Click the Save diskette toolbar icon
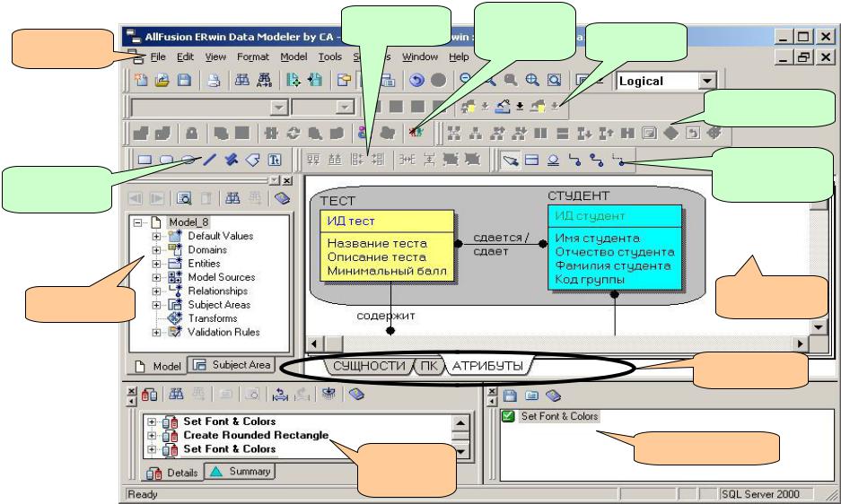 tap(184, 81)
